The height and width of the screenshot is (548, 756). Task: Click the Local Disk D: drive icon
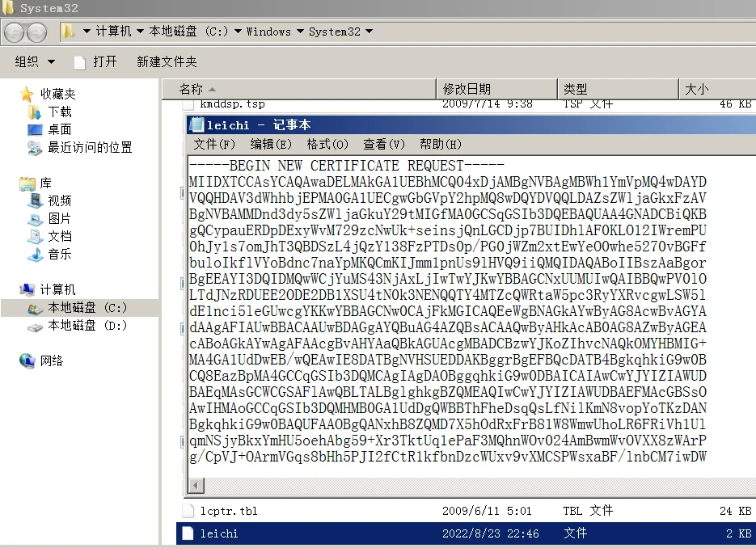(35, 327)
